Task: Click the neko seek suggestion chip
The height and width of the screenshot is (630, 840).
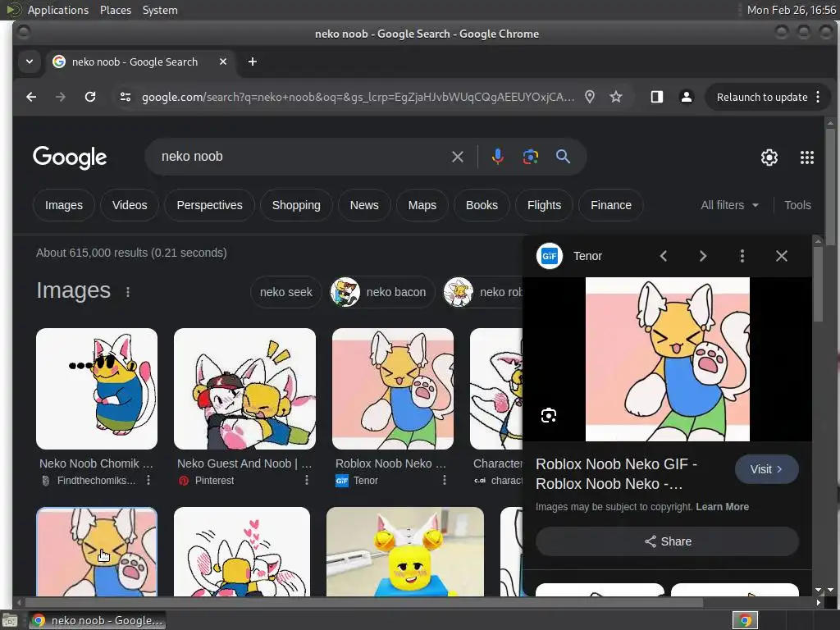Action: pyautogui.click(x=286, y=292)
